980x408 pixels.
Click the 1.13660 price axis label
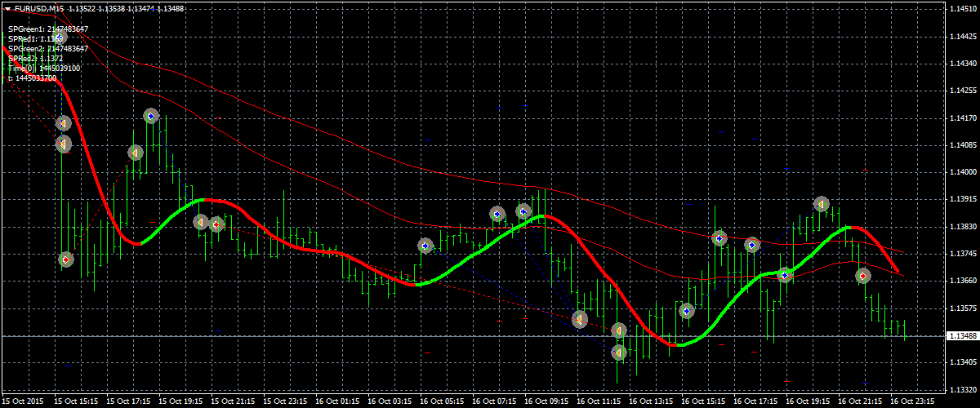click(x=964, y=281)
